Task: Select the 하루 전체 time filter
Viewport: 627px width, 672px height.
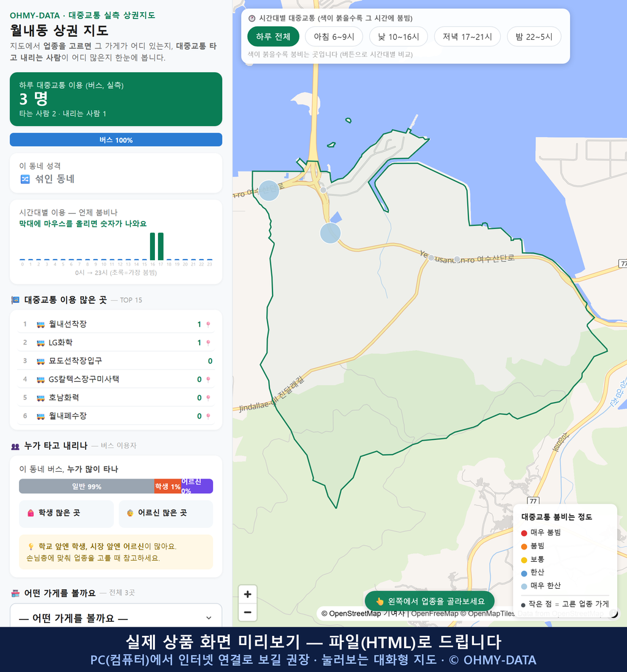Action: pyautogui.click(x=273, y=37)
